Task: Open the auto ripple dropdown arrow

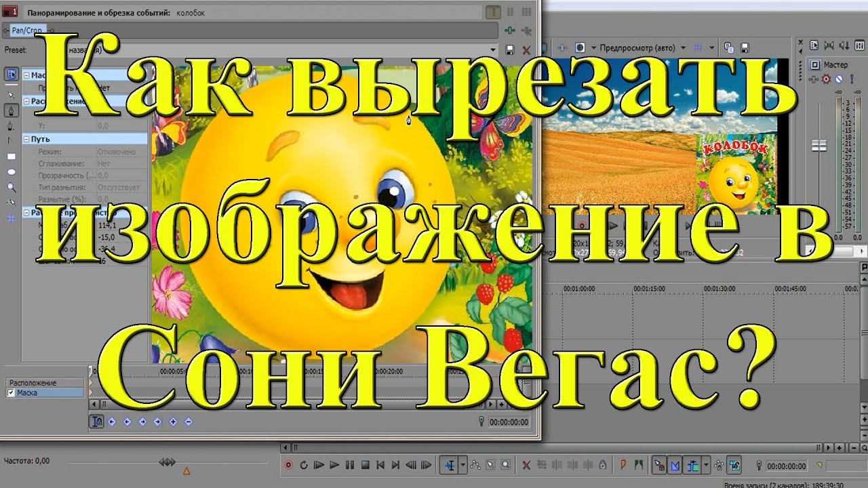Action: click(x=706, y=466)
